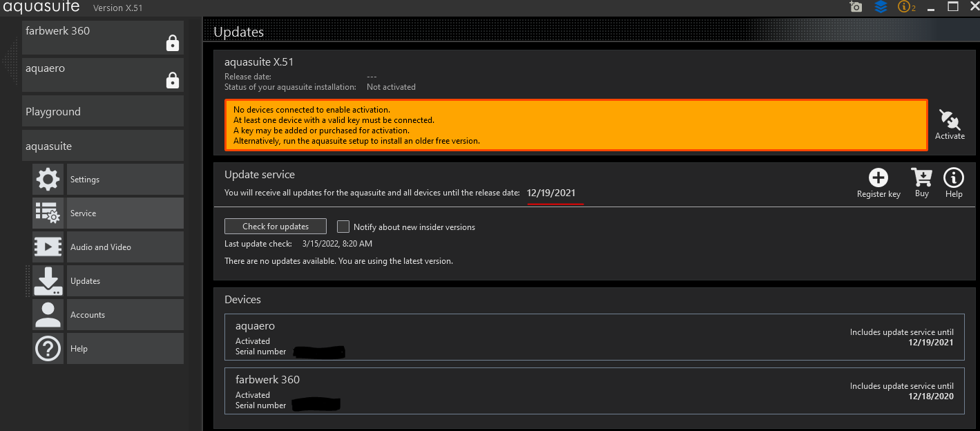Click aquaero update service date 12/19/2021
Image resolution: width=980 pixels, height=431 pixels.
point(931,343)
